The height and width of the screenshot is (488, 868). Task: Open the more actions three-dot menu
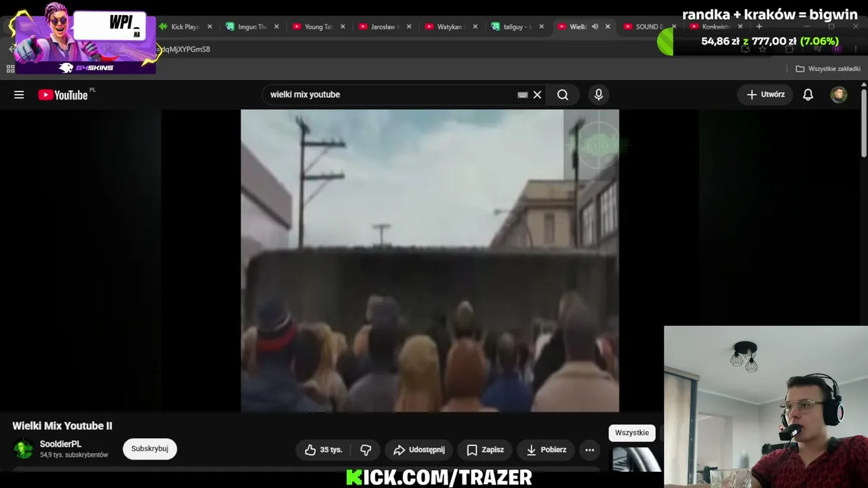tap(589, 449)
